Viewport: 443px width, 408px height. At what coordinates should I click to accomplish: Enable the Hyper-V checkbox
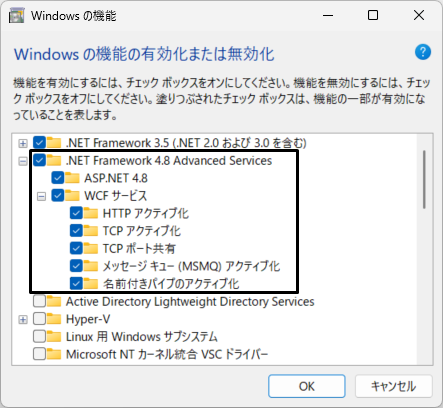[39, 319]
